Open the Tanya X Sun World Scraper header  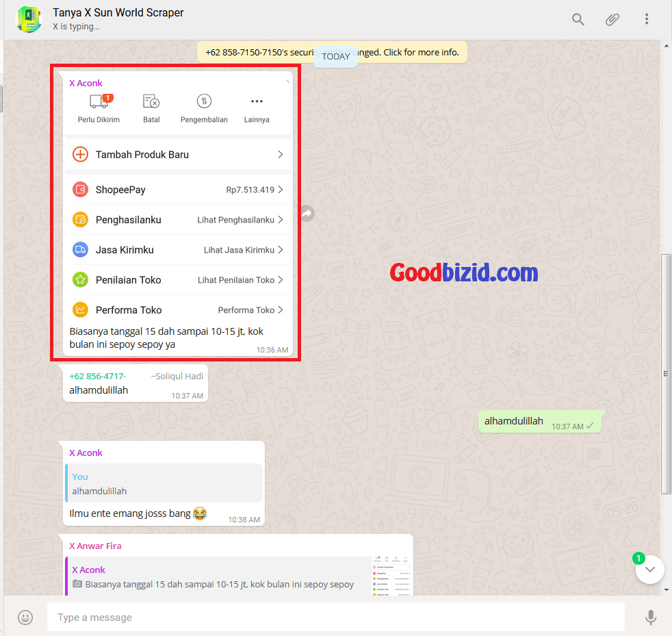click(118, 13)
